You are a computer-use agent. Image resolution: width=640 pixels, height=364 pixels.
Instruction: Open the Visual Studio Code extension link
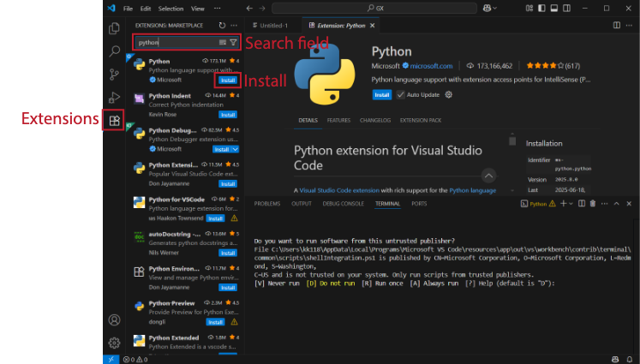click(x=339, y=190)
